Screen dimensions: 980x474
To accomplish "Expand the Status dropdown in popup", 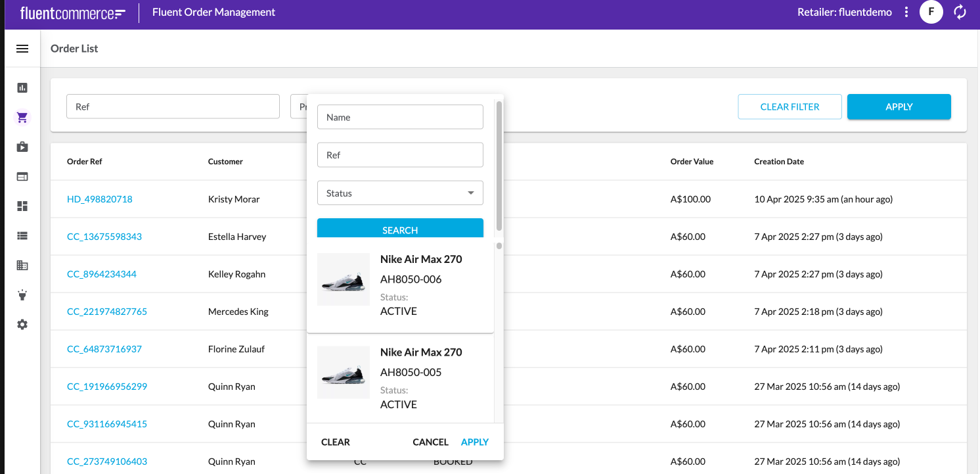I will [x=400, y=193].
